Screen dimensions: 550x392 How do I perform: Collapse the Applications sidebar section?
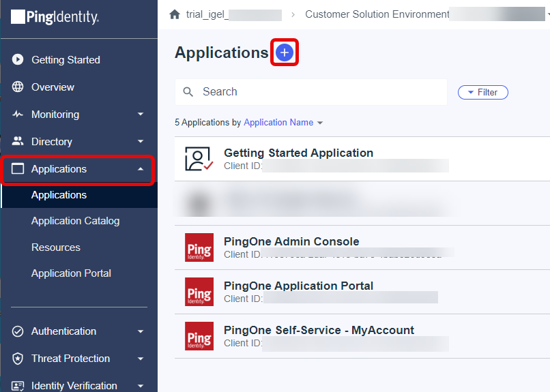click(x=78, y=169)
